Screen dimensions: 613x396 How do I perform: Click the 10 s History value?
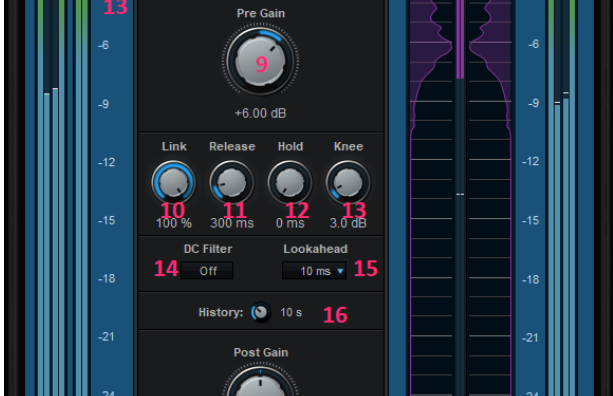(291, 312)
